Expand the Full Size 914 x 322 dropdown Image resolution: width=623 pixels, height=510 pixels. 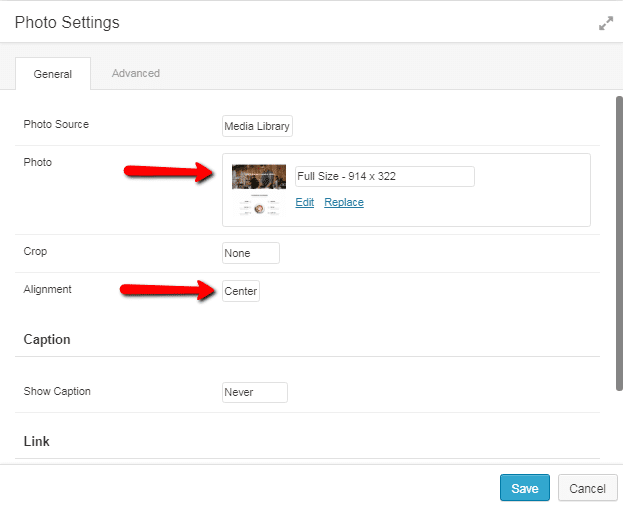(384, 177)
